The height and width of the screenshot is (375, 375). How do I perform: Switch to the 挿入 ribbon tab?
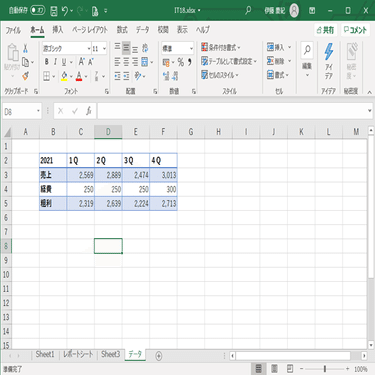58,30
